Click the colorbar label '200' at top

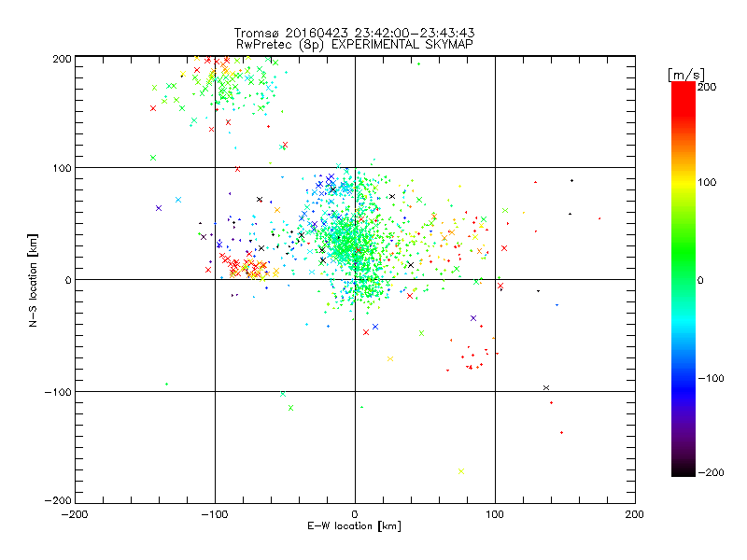[x=707, y=87]
